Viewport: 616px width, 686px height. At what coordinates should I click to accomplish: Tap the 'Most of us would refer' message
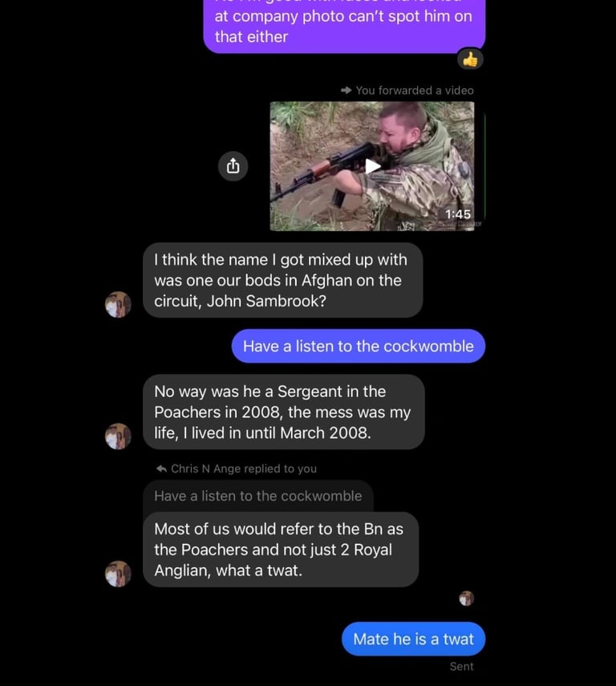[x=281, y=550]
